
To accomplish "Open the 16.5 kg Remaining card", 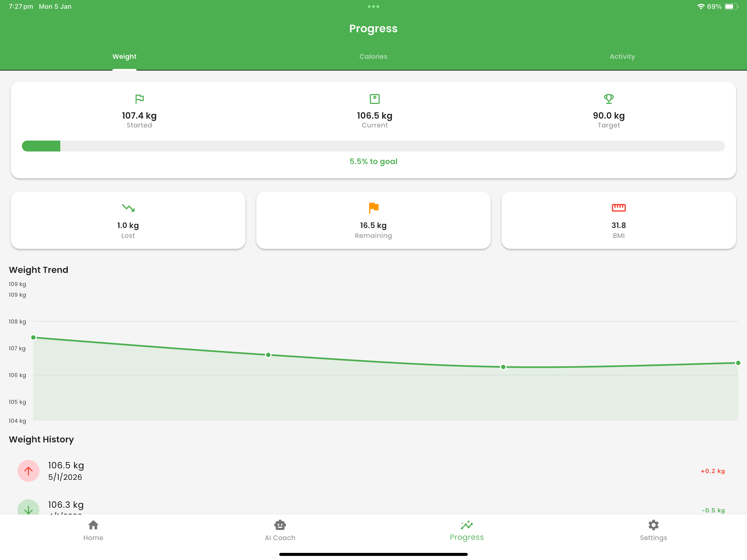I will (373, 220).
